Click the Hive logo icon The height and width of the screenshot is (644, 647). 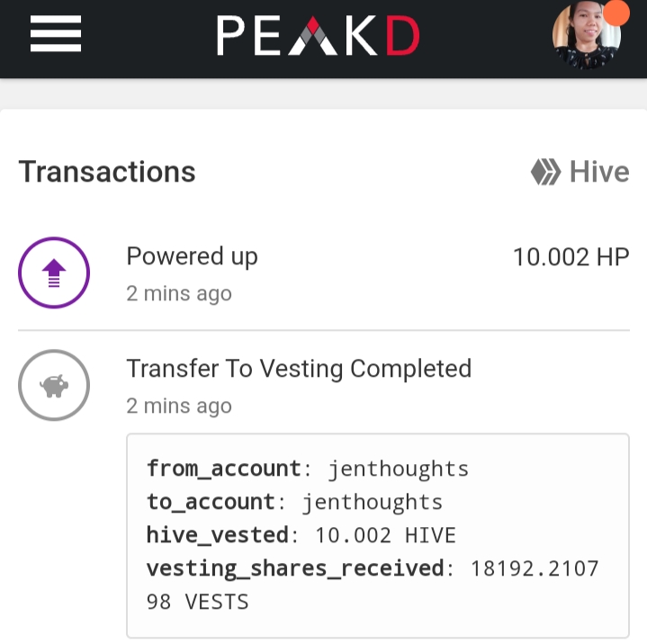coord(545,172)
